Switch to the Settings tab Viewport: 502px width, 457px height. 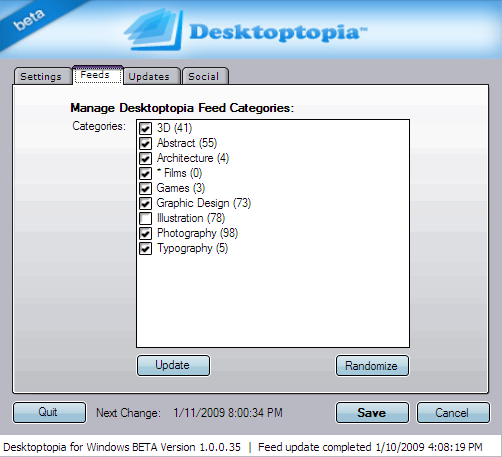42,76
